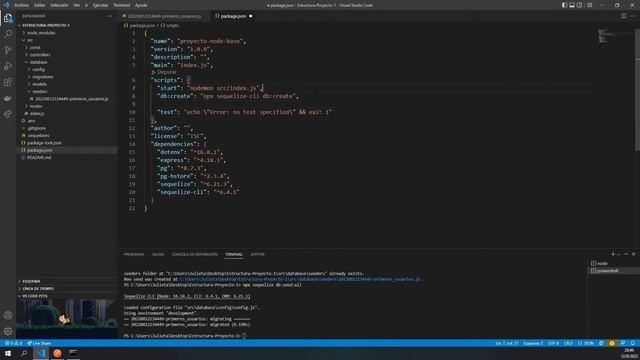Open the Source Control view

coord(8,50)
